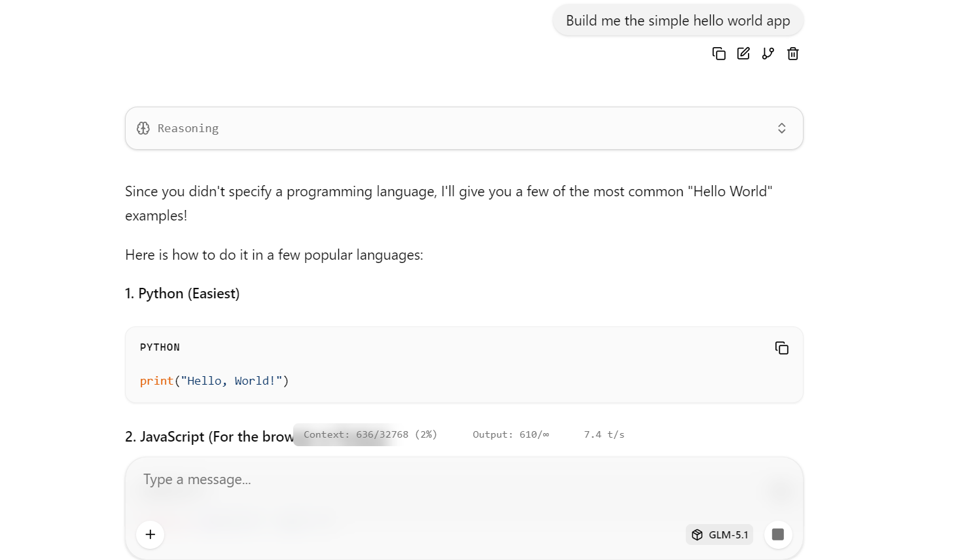Click the 'Here is how to do it' sentence
The image size is (977, 560).
[274, 255]
